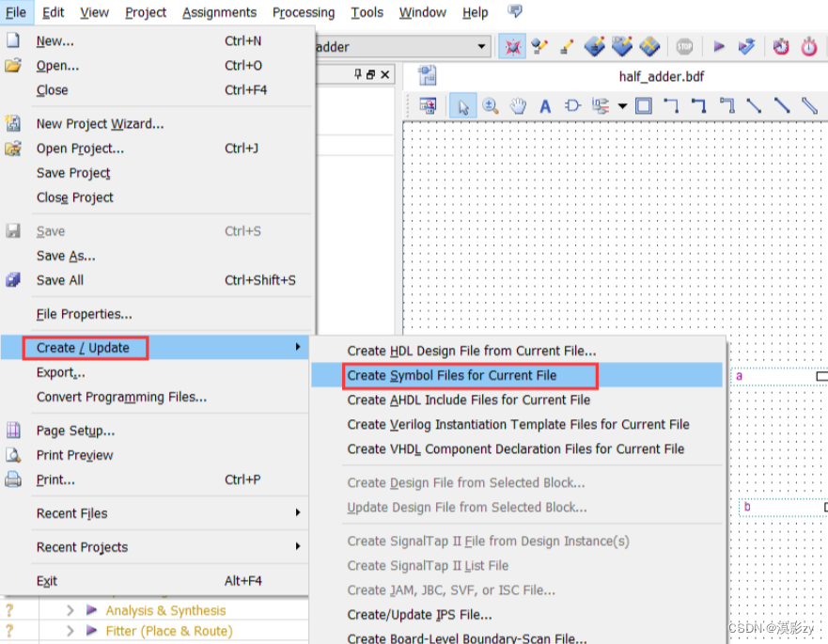The height and width of the screenshot is (644, 828).
Task: Choose Exit from the File menu
Action: point(155,581)
